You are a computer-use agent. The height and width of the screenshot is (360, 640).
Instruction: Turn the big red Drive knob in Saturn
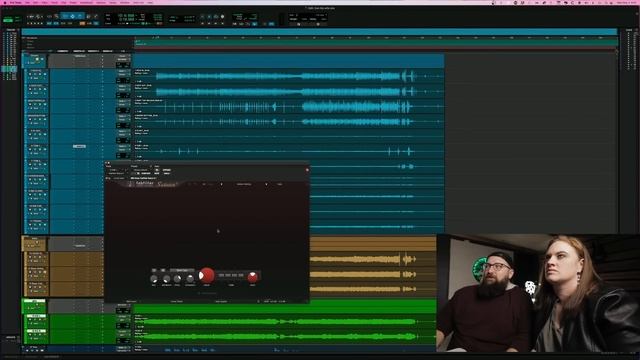pyautogui.click(x=207, y=276)
